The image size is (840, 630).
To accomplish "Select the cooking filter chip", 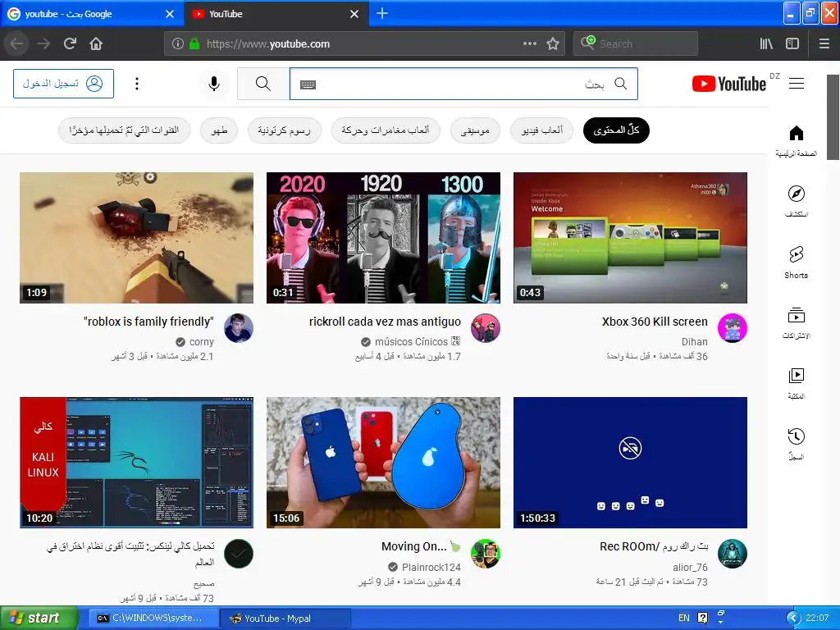I will click(x=219, y=130).
